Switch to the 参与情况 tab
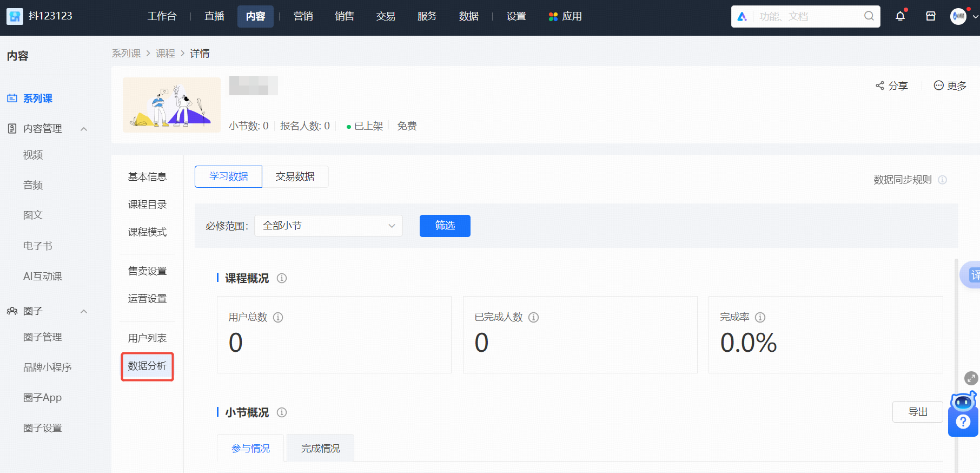This screenshot has width=980, height=473. [x=250, y=448]
